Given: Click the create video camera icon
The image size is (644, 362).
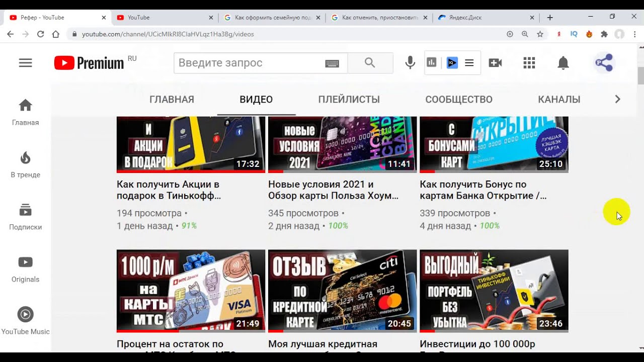Looking at the screenshot, I should (x=495, y=63).
